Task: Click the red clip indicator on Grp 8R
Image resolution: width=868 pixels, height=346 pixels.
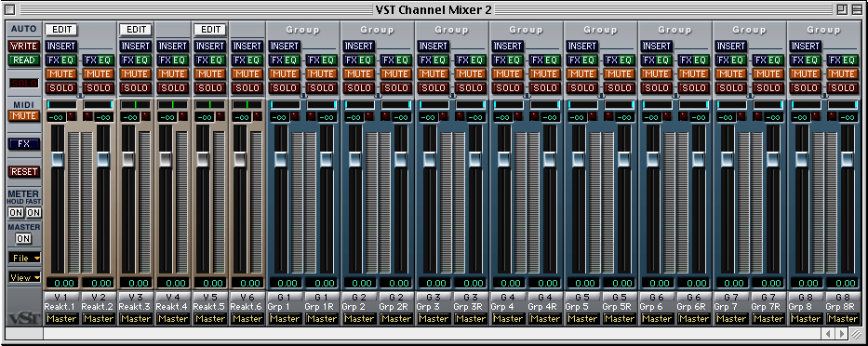Action: pyautogui.click(x=832, y=117)
